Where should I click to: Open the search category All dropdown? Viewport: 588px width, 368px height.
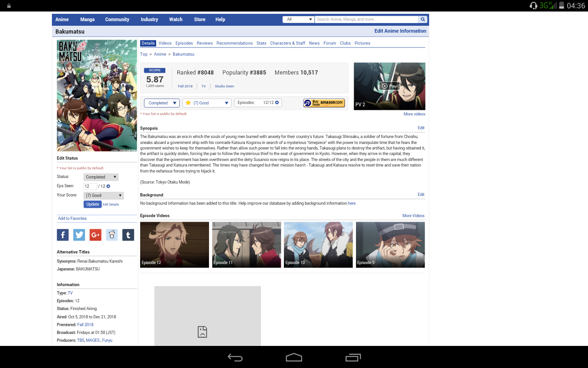point(298,19)
